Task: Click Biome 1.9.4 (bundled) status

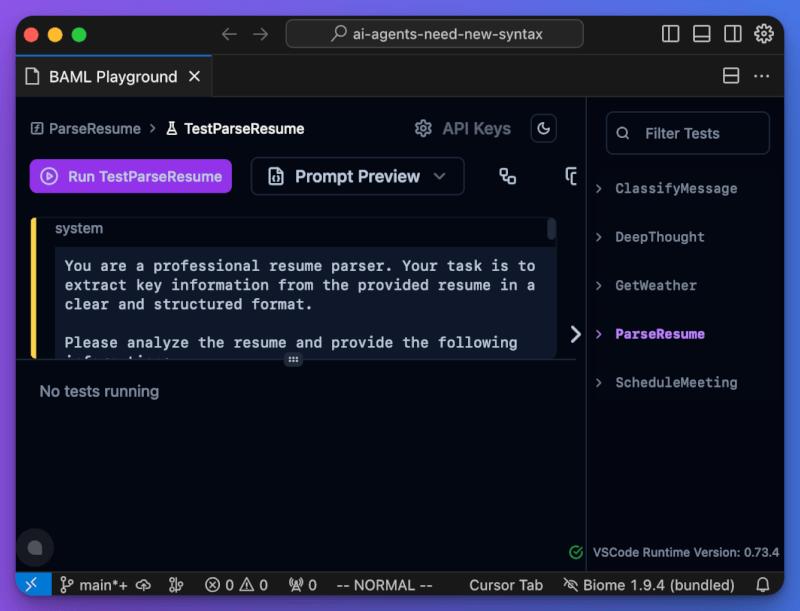Action: click(x=649, y=585)
